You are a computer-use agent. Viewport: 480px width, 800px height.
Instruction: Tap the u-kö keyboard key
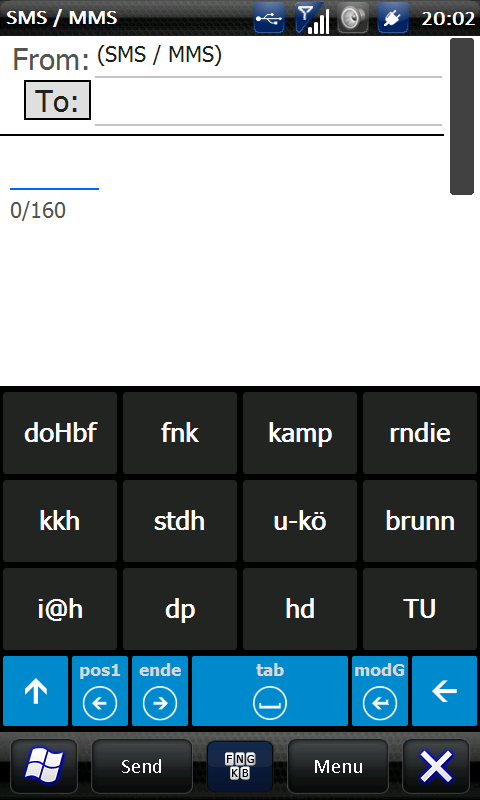point(300,521)
